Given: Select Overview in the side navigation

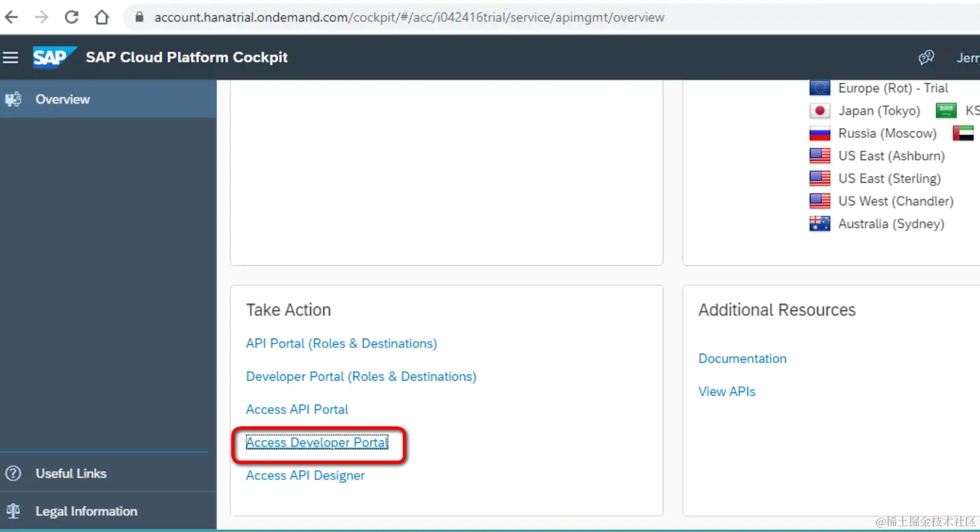Looking at the screenshot, I should tap(108, 99).
